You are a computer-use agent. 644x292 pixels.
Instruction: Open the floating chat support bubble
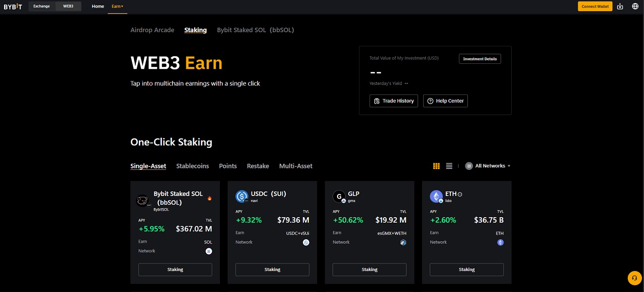634,278
